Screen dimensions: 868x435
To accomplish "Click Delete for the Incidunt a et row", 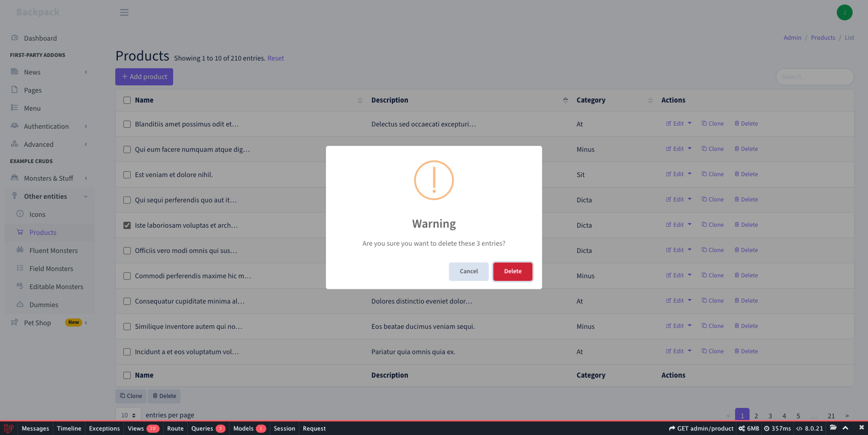I will tap(746, 351).
